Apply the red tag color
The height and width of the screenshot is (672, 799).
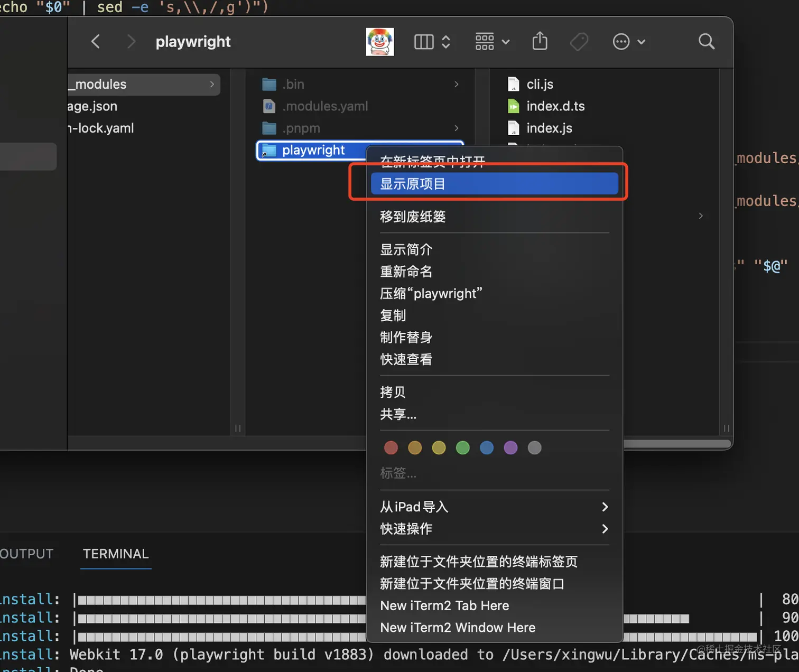pos(391,448)
